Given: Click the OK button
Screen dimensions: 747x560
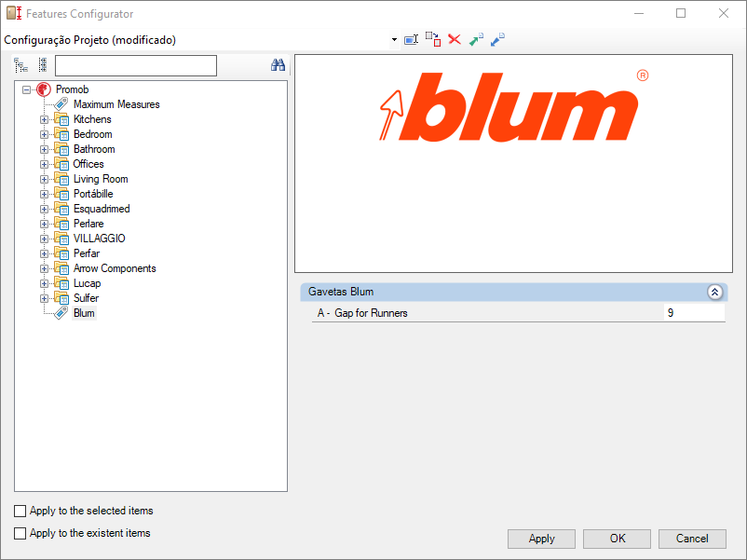Looking at the screenshot, I should pyautogui.click(x=617, y=539).
